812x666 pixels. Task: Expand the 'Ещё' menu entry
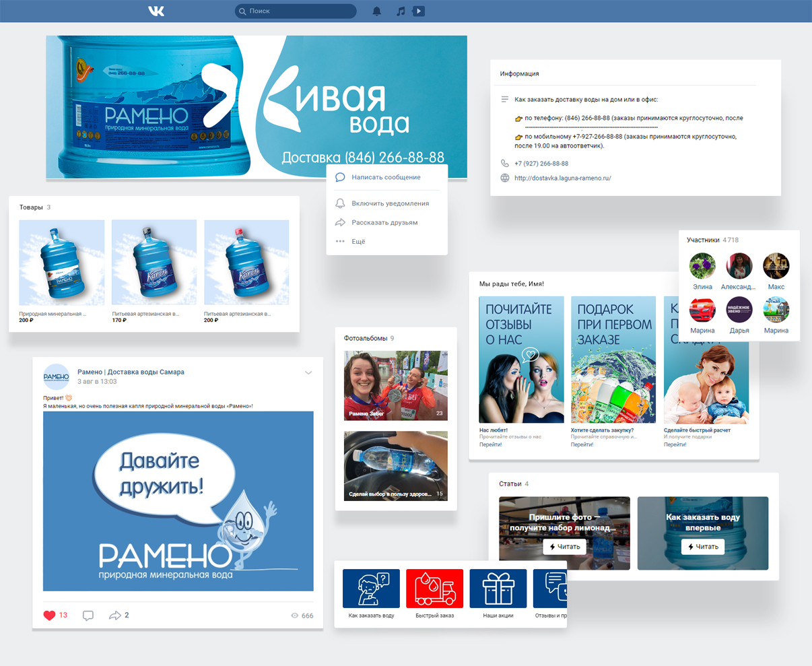(x=358, y=241)
